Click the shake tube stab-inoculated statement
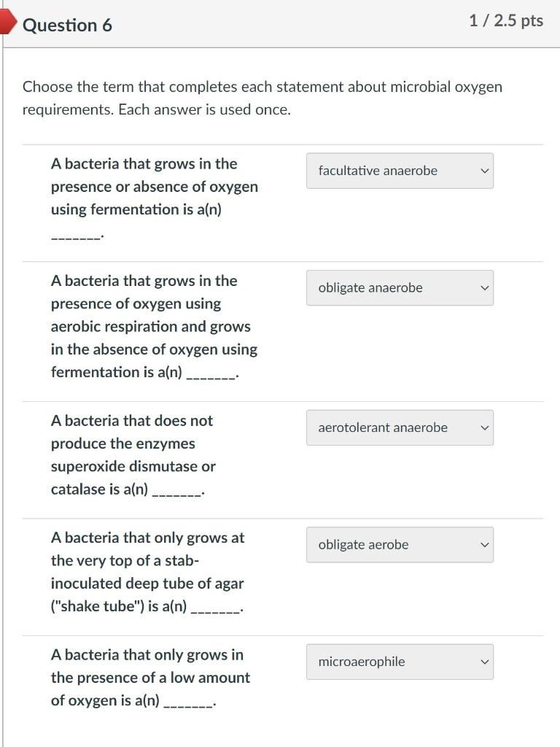Image resolution: width=560 pixels, height=747 pixels. (x=147, y=572)
